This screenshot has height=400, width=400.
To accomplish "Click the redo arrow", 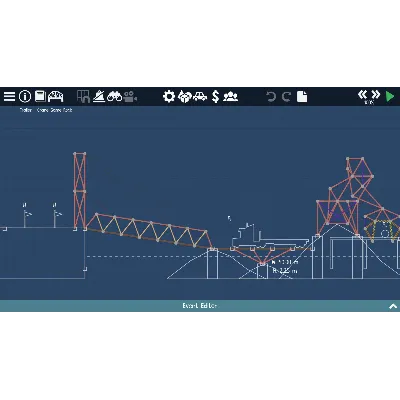I will pos(286,97).
